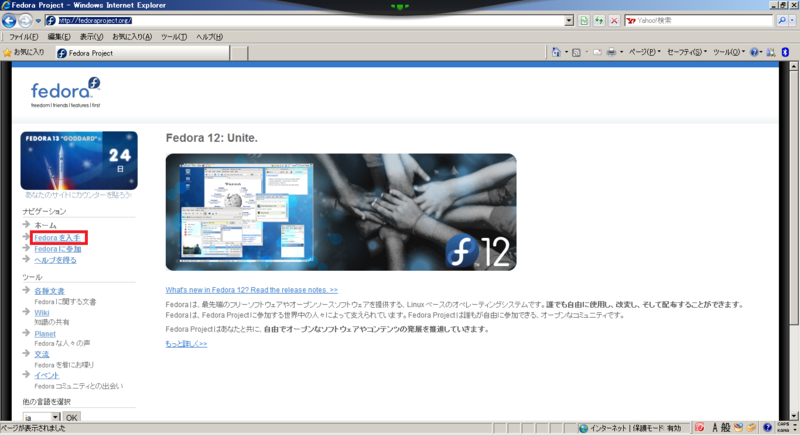Go back with the browser Back arrow
Viewport: 800px width, 436px height.
tap(9, 20)
